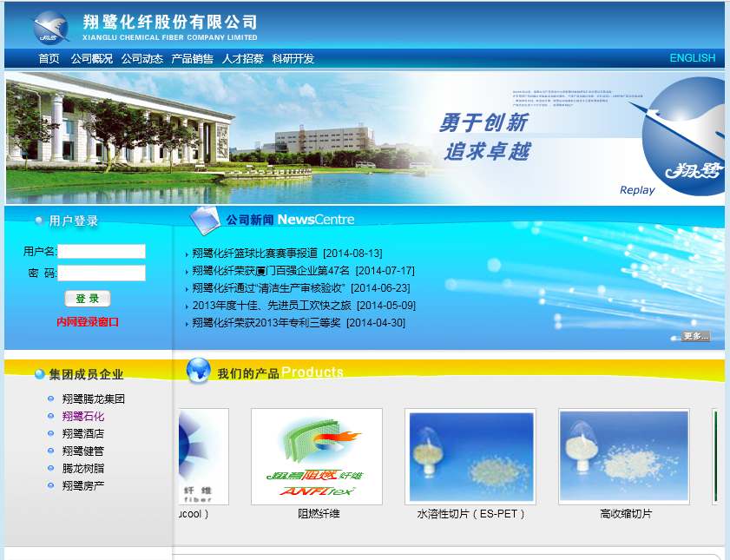Image resolution: width=730 pixels, height=560 pixels.
Task: Switch the site language to ENGLISH
Action: pyautogui.click(x=693, y=58)
